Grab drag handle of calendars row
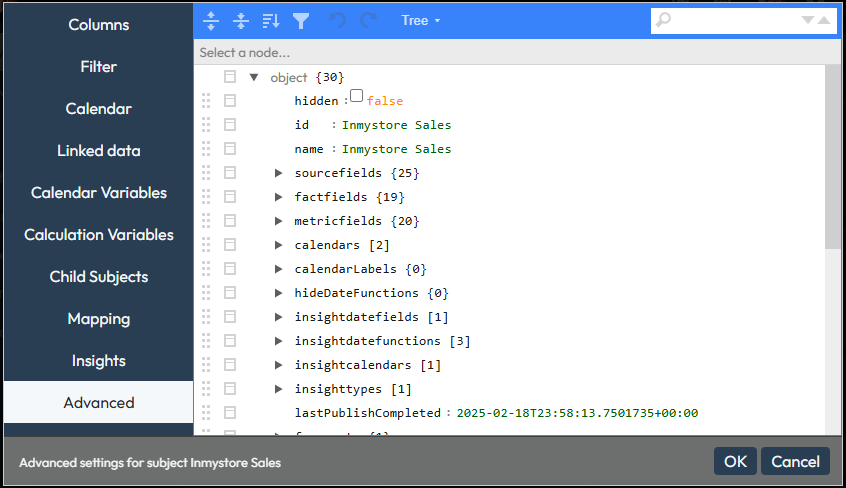The height and width of the screenshot is (488, 846). 206,245
